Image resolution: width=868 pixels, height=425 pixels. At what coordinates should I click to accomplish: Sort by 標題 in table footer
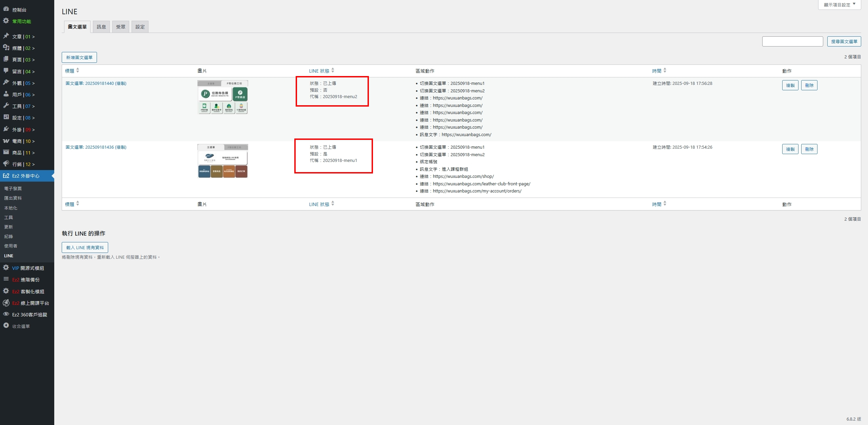(72, 204)
